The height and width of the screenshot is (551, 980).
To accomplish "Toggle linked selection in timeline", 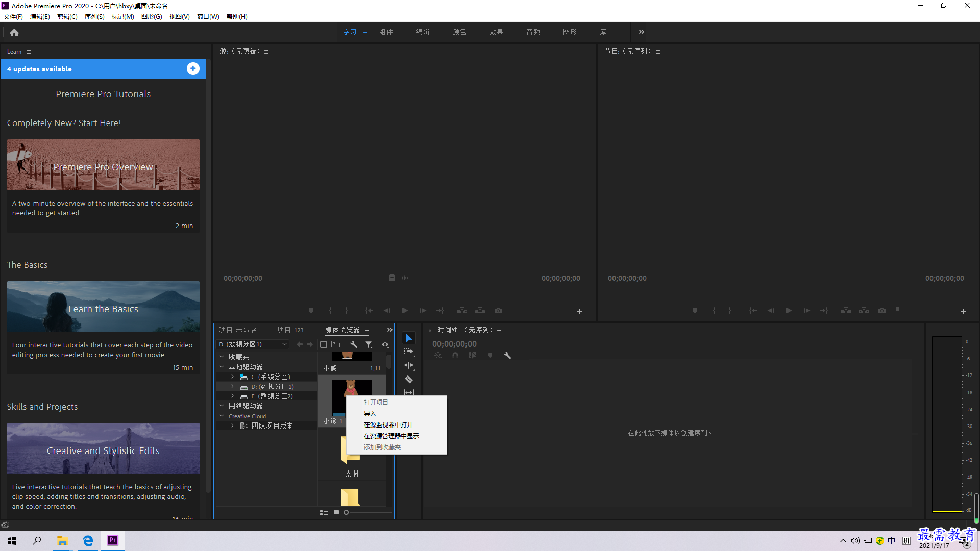I will (473, 355).
